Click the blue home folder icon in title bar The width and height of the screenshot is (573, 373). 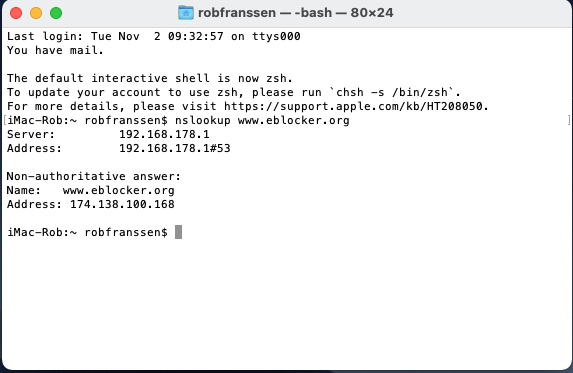click(186, 13)
